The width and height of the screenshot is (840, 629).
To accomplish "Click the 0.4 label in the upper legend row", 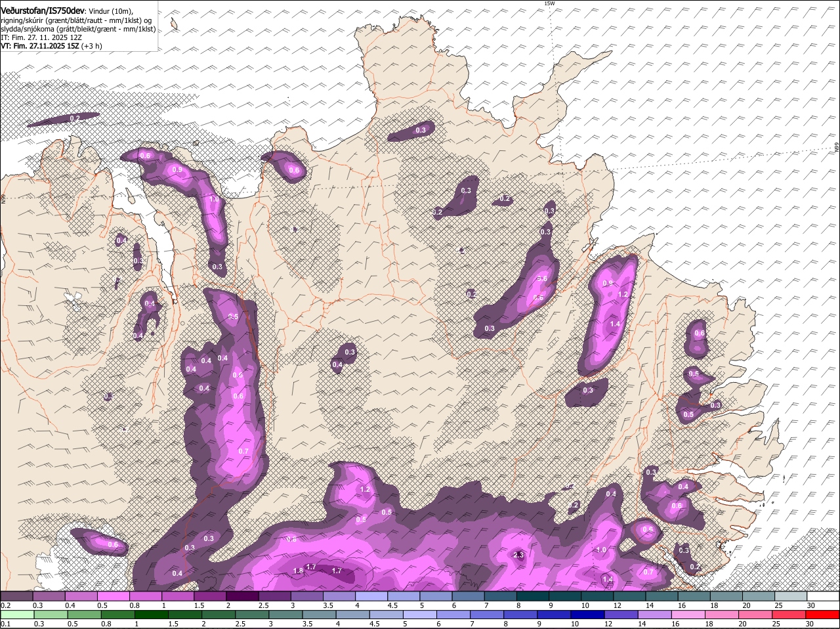I will (70, 605).
